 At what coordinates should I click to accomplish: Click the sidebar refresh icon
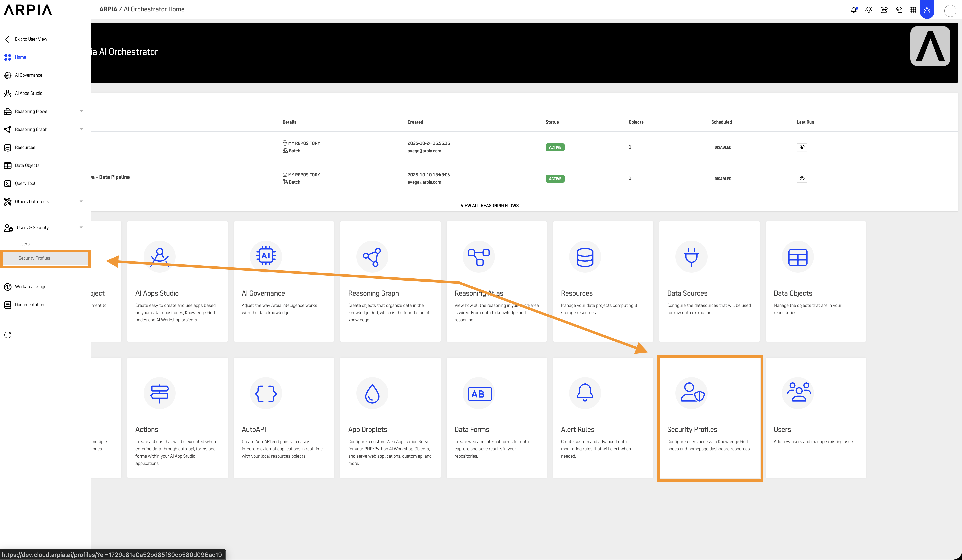8,335
